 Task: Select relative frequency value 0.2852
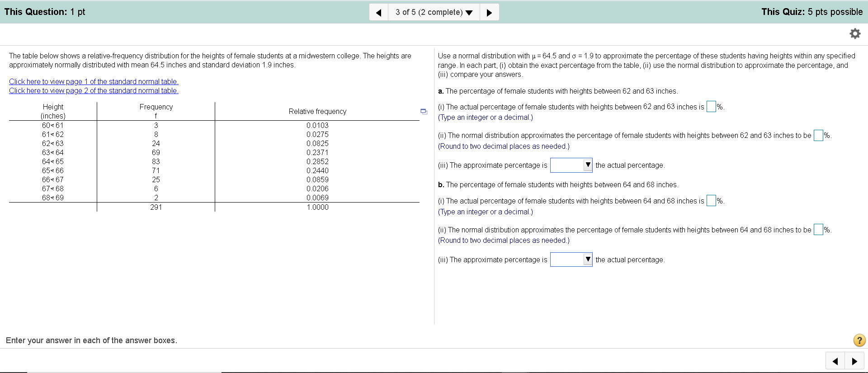317,161
